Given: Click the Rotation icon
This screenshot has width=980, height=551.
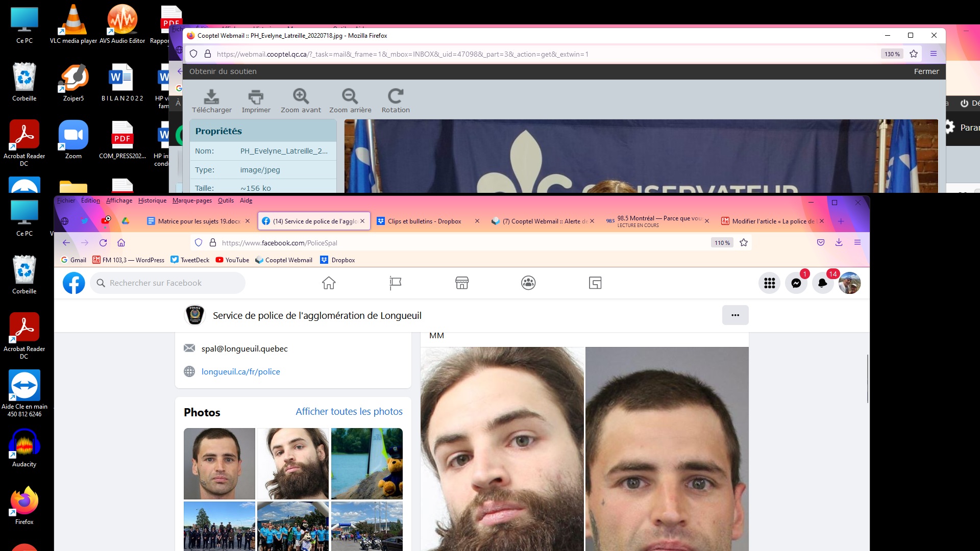Looking at the screenshot, I should [396, 96].
